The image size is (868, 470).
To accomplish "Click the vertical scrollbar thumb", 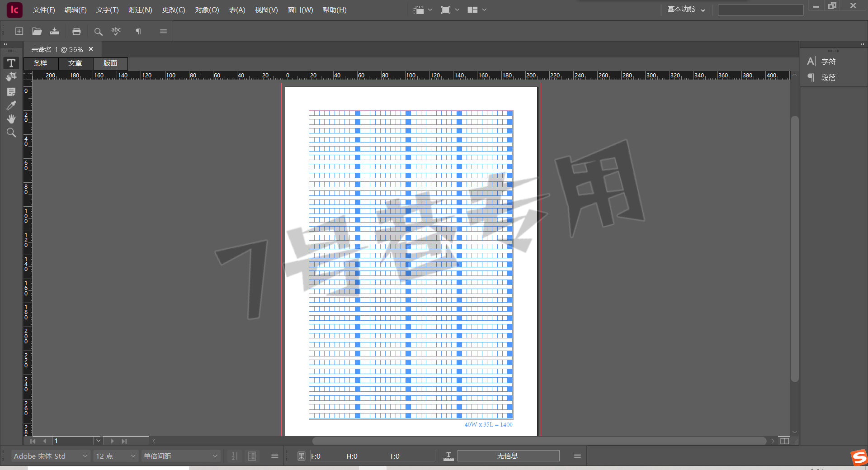I will [x=794, y=249].
